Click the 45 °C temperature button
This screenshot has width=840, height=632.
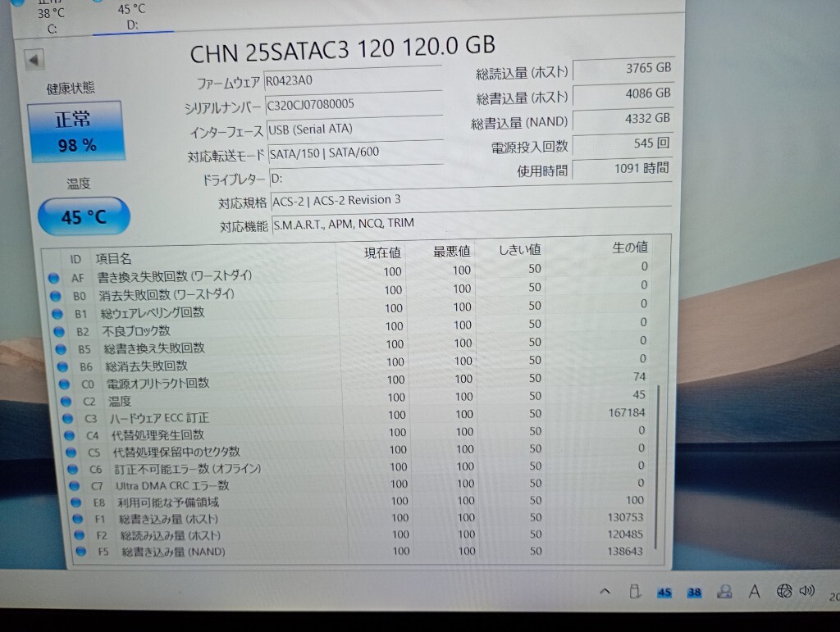coord(84,216)
